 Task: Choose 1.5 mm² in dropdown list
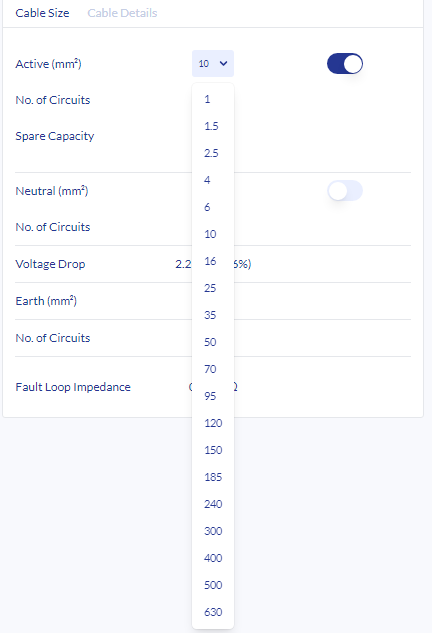[213, 126]
